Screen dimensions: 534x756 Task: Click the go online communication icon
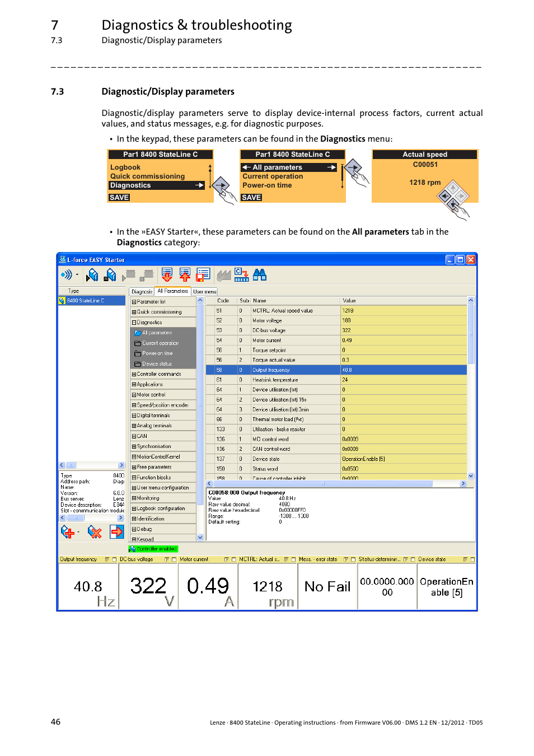coord(67,274)
